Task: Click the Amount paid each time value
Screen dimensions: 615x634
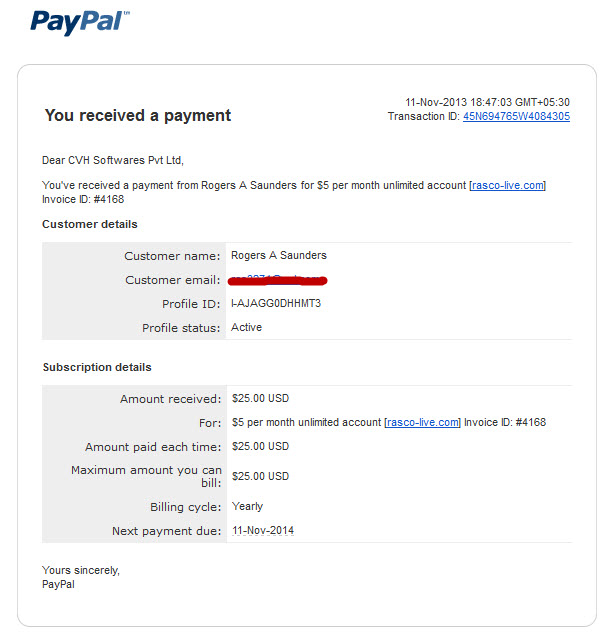Action: click(260, 446)
